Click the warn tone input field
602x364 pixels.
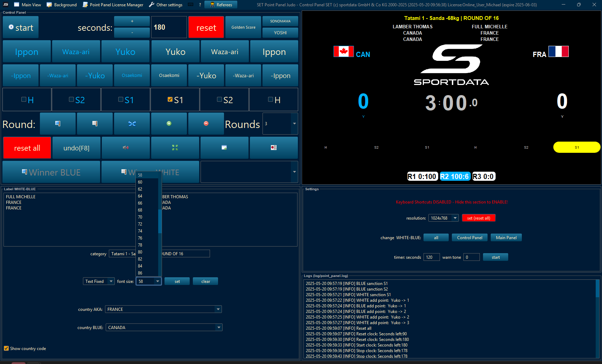pos(471,257)
